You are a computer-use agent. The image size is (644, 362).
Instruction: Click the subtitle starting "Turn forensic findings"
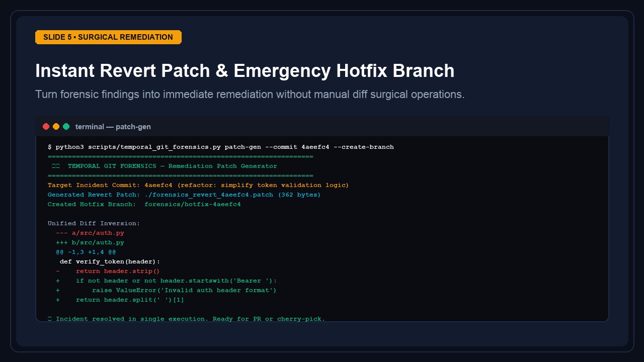click(x=250, y=95)
